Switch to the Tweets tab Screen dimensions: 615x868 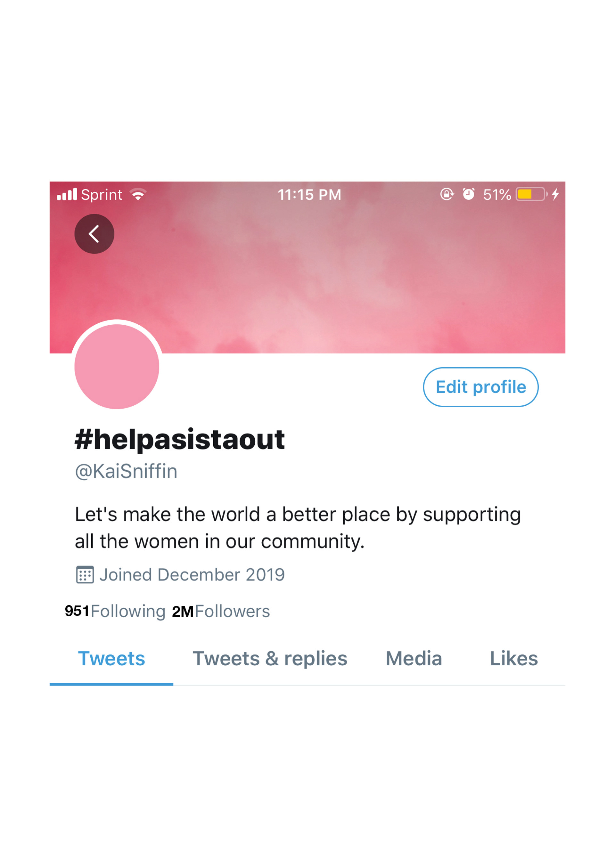tap(111, 658)
